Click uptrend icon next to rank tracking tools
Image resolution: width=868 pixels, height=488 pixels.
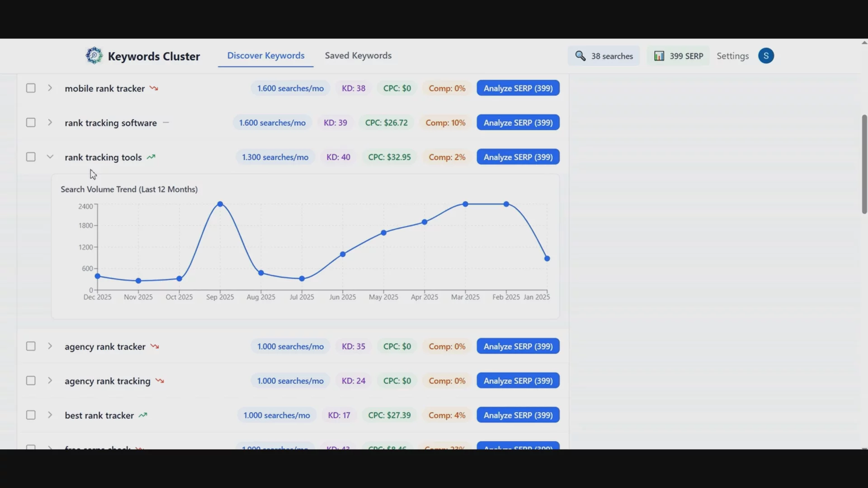(151, 157)
